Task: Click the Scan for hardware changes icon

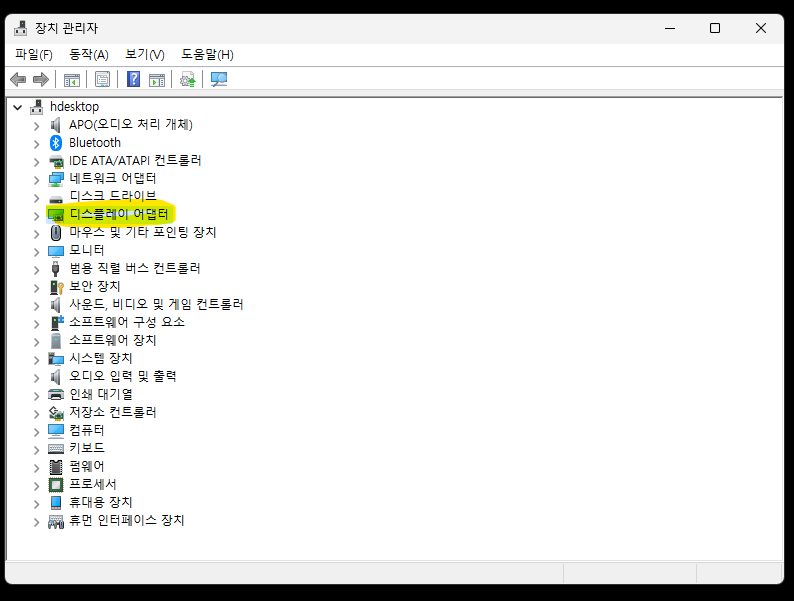Action: [x=219, y=79]
